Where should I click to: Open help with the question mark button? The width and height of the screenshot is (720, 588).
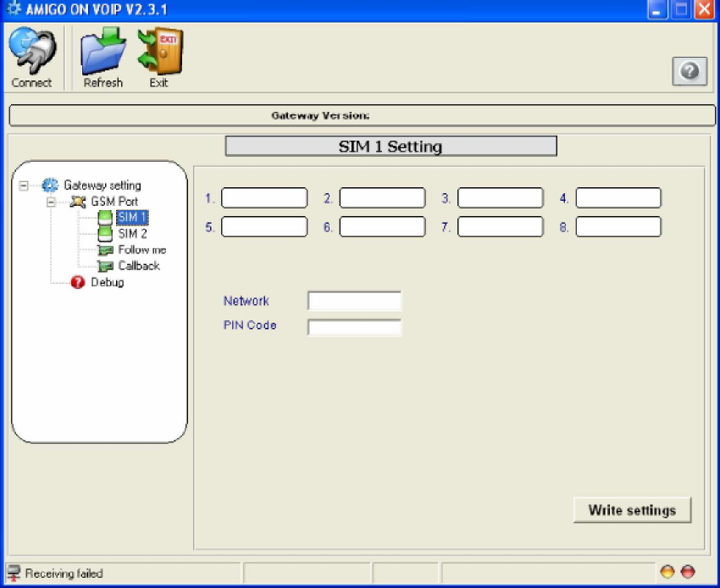[x=690, y=71]
